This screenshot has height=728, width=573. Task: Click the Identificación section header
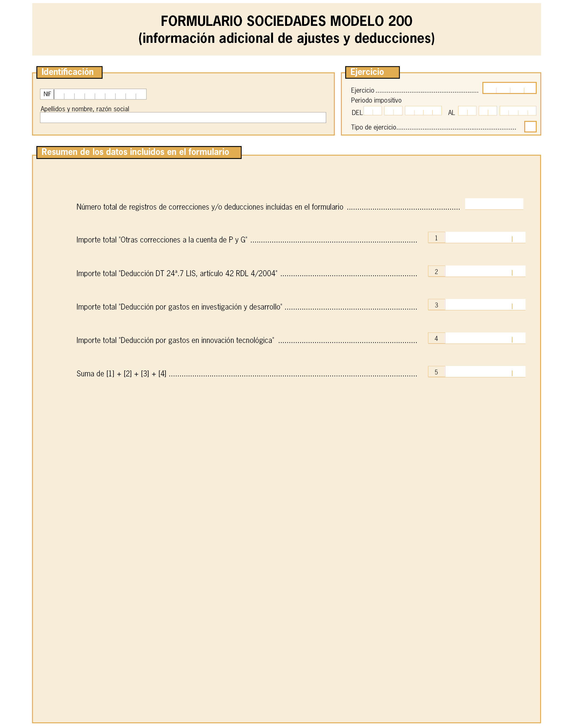[69, 72]
